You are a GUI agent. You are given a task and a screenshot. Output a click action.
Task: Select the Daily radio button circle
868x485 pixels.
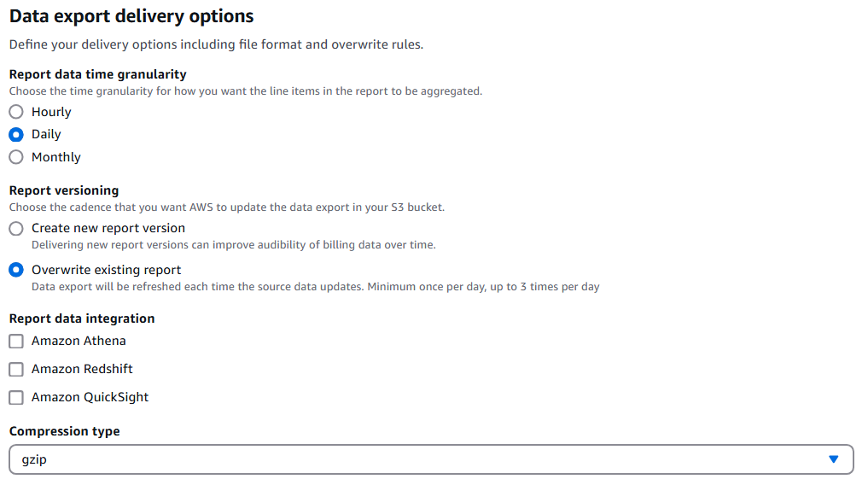click(16, 134)
